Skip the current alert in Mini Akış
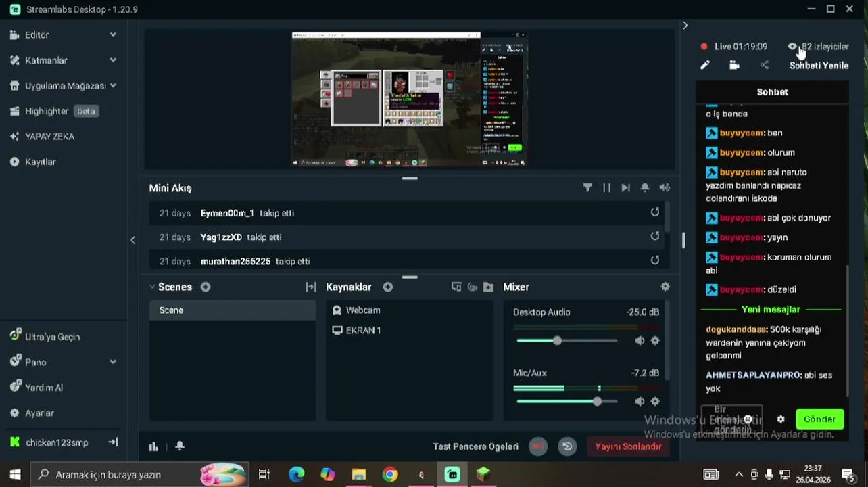 [x=625, y=188]
